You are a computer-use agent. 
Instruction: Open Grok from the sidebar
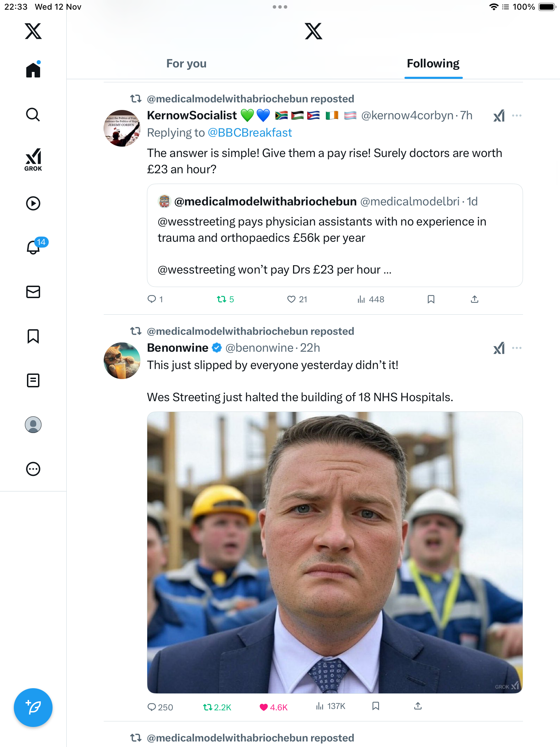[x=33, y=159]
